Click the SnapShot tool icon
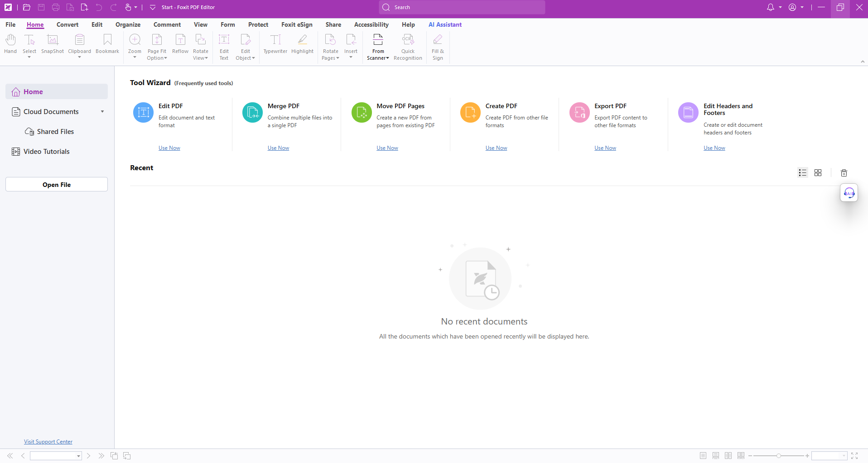The height and width of the screenshot is (463, 868). pyautogui.click(x=53, y=44)
